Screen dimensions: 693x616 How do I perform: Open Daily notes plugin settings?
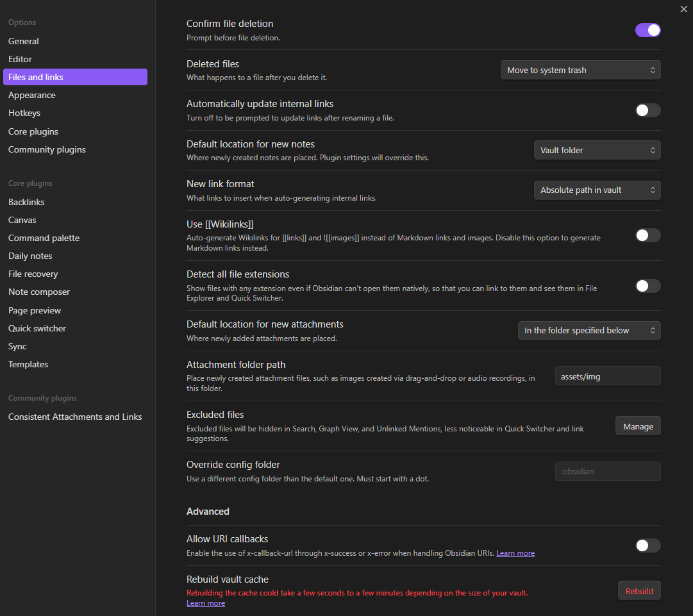(30, 256)
